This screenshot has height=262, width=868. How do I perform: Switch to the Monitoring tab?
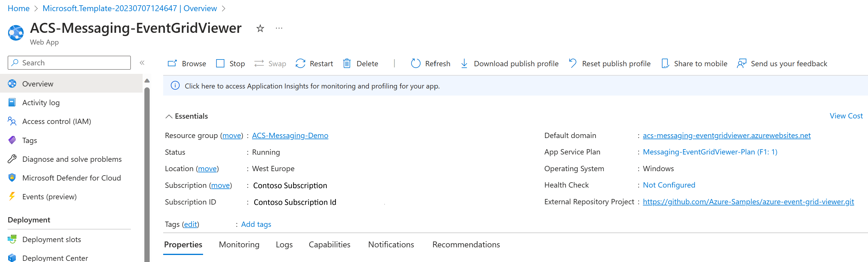click(x=239, y=244)
